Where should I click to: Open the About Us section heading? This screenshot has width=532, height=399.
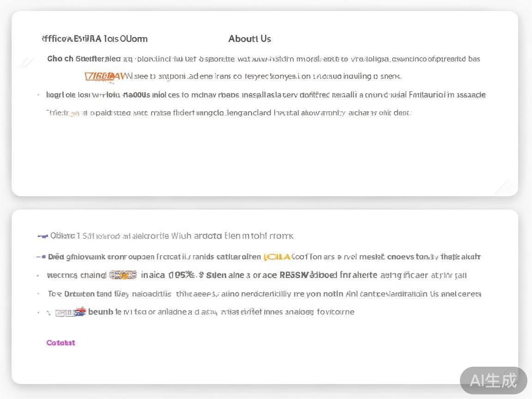249,39
